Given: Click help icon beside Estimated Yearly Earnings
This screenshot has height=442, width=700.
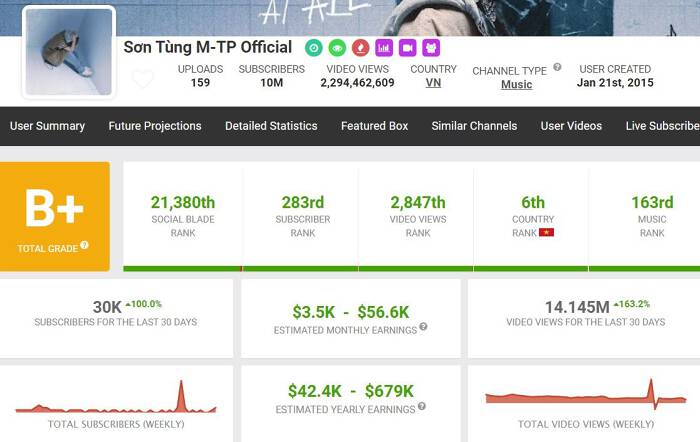Looking at the screenshot, I should 421,407.
